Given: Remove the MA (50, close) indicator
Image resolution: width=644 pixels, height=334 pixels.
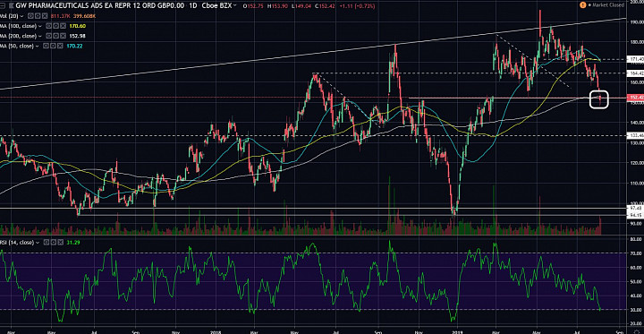Looking at the screenshot, I should point(60,46).
